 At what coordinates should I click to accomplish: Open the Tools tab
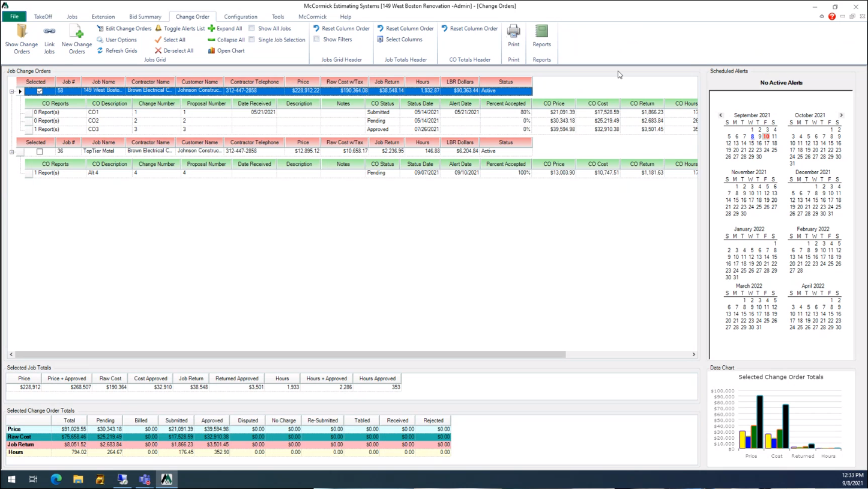[x=278, y=17]
